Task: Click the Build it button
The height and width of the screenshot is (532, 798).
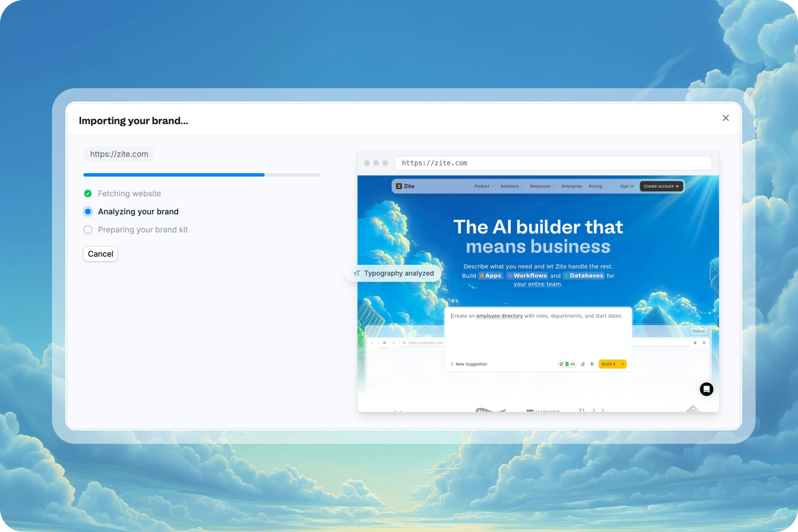Action: pyautogui.click(x=609, y=364)
